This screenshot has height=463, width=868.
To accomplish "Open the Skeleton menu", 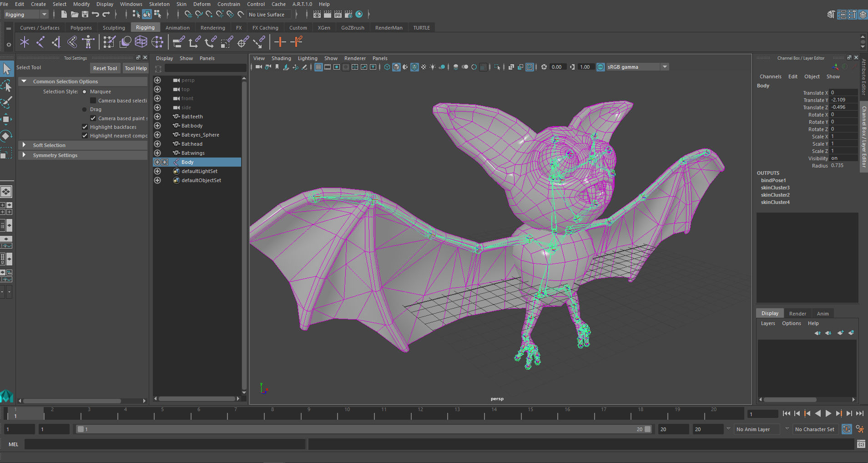I will 159,4.
